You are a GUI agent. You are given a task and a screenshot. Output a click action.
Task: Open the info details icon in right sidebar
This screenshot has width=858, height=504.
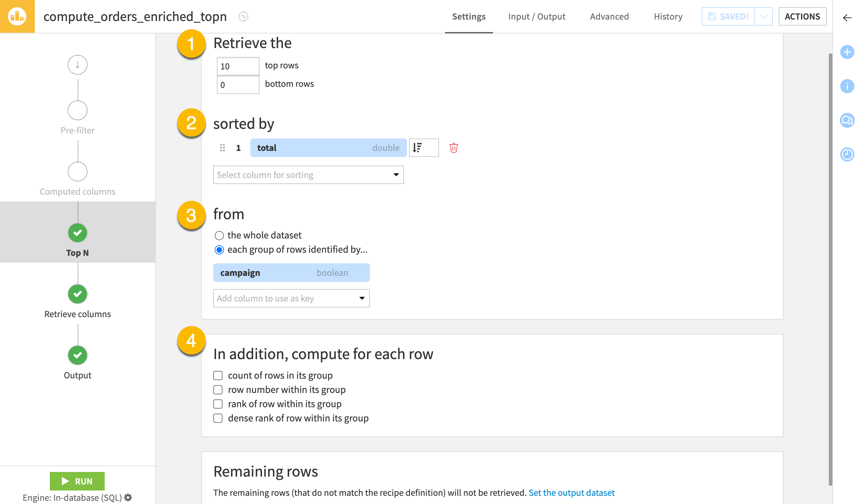pyautogui.click(x=847, y=86)
